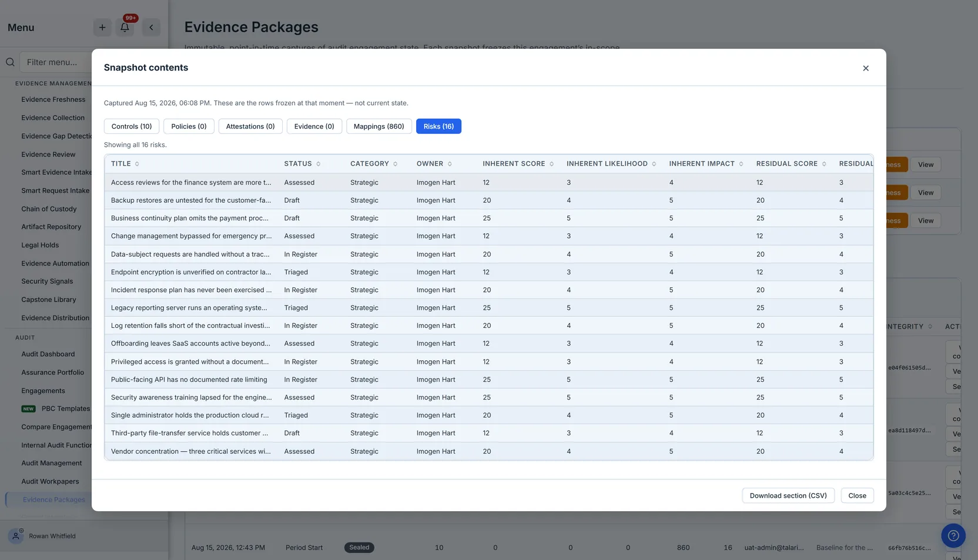Open Capstone Library menu item
Viewport: 978px width, 560px height.
pyautogui.click(x=49, y=300)
